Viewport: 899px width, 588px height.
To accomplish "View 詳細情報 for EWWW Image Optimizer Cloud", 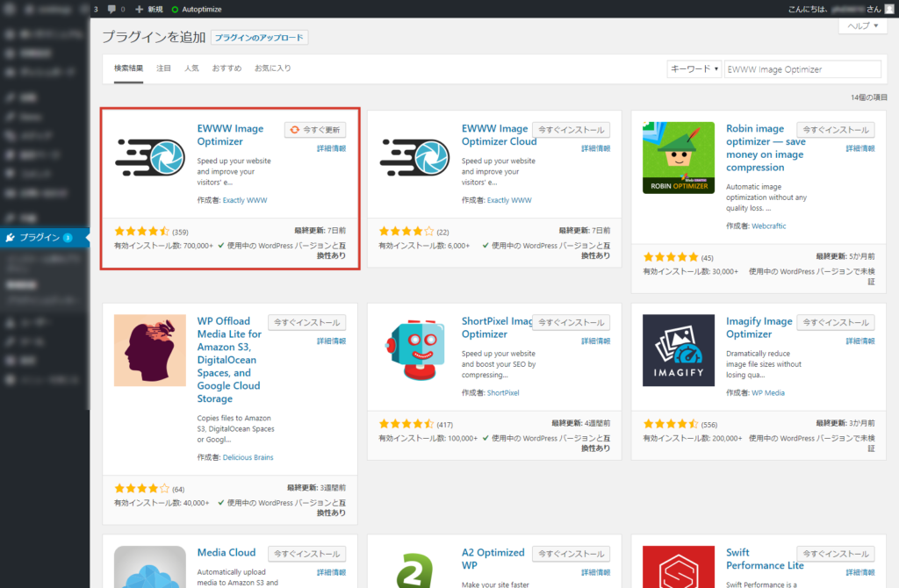I will 596,148.
